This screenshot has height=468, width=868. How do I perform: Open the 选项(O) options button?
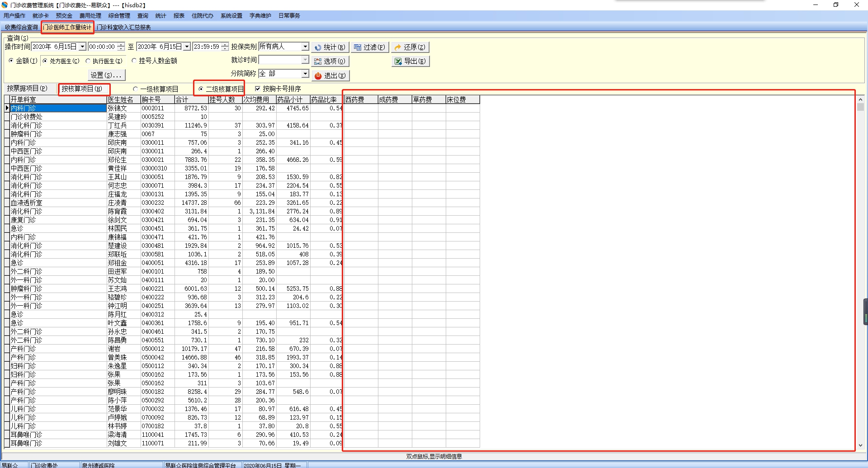click(x=330, y=61)
